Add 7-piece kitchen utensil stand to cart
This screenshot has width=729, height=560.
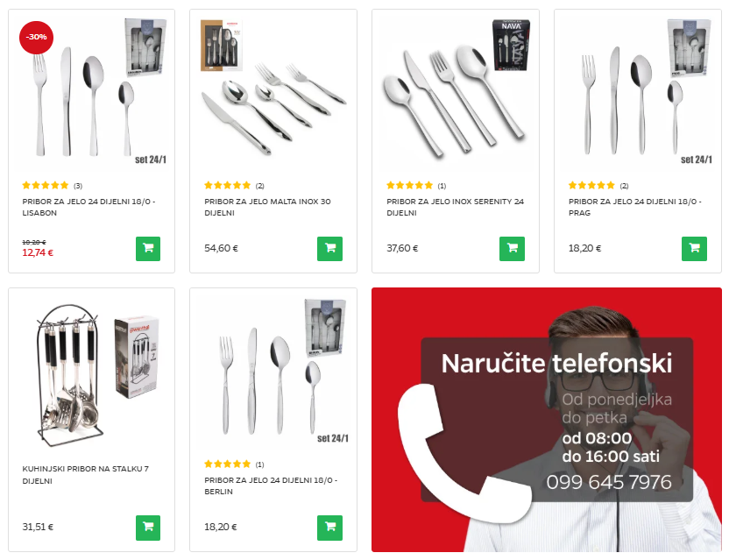pos(148,528)
